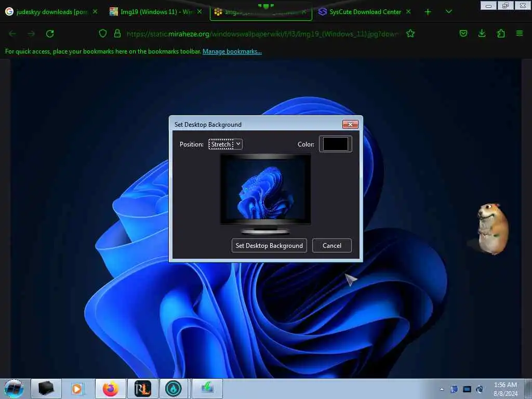This screenshot has height=399, width=532.
Task: Close the Img19 (Windows 11) tab
Action: [x=199, y=12]
